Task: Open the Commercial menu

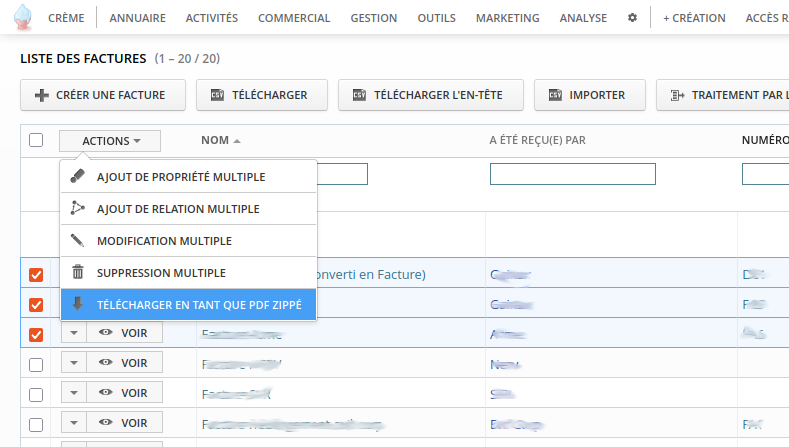Action: (x=294, y=18)
